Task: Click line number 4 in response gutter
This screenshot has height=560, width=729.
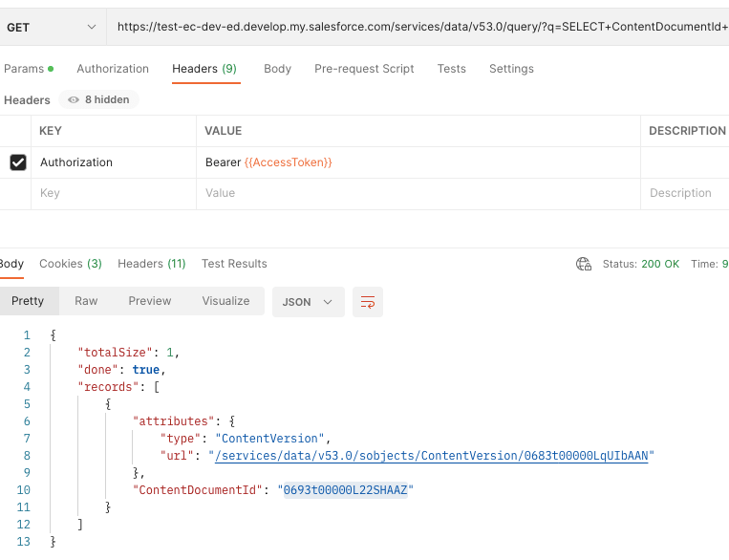Action: [x=27, y=387]
